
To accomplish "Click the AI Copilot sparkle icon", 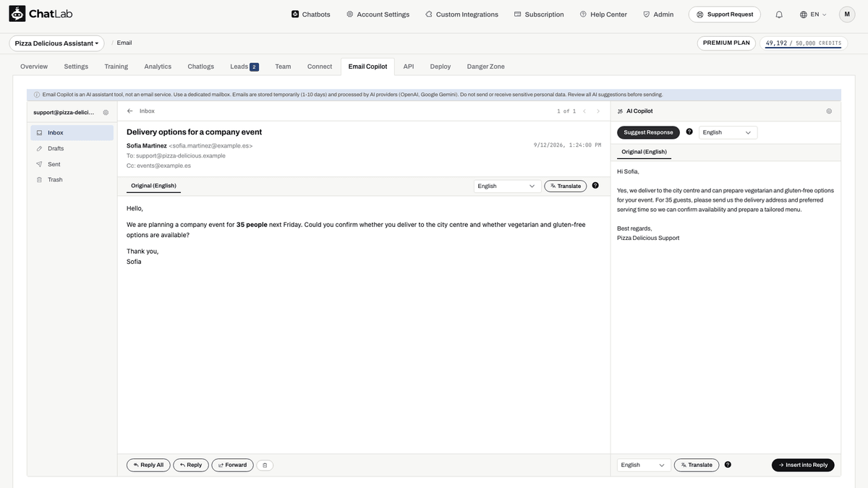I will 620,111.
